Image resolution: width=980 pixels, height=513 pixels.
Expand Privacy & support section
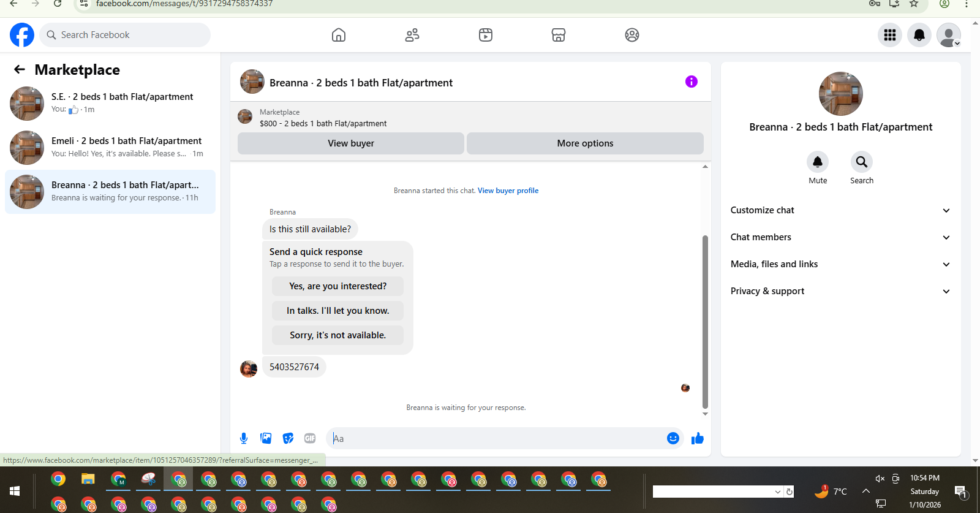[840, 291]
